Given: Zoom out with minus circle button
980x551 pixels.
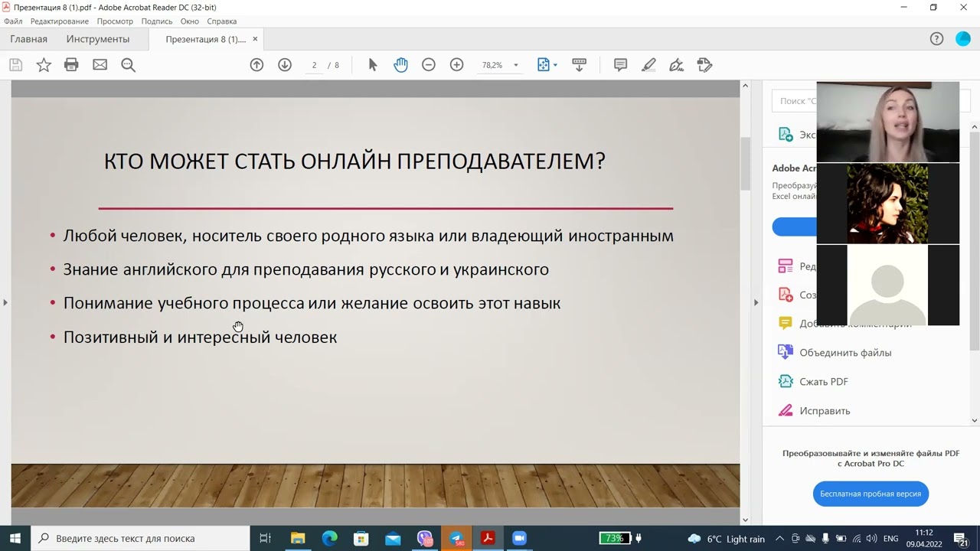Looking at the screenshot, I should (429, 65).
